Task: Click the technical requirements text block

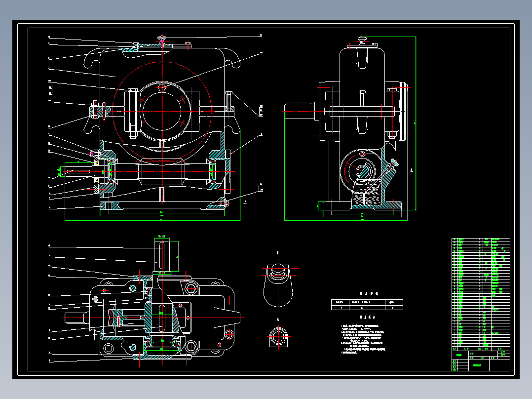Action: pyautogui.click(x=363, y=337)
